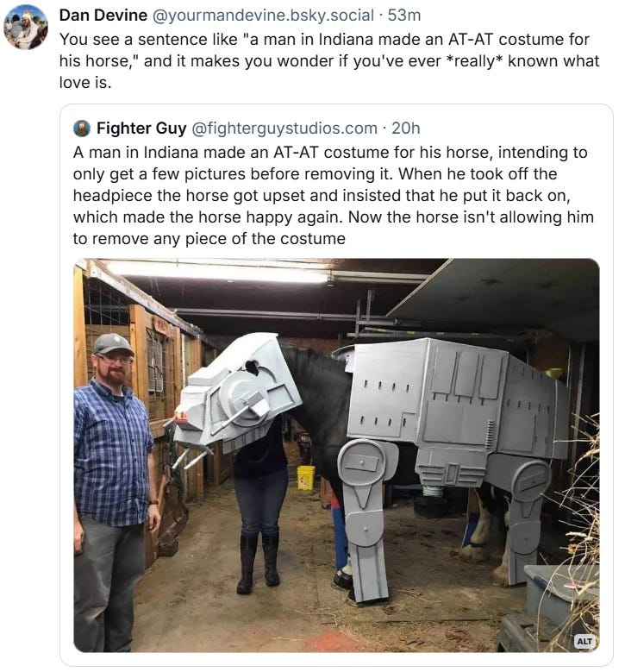Click the Fighter Guy display name
Image resolution: width=625 pixels, height=672 pixels.
(141, 129)
